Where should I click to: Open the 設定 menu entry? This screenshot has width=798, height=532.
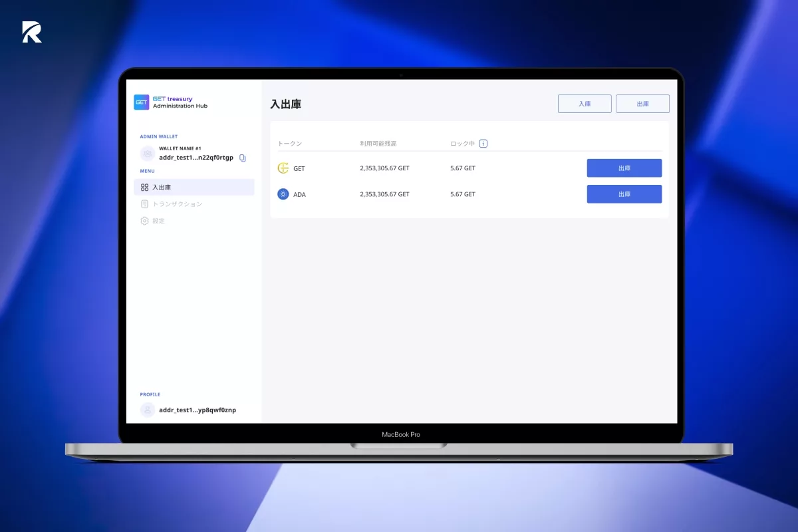(158, 220)
